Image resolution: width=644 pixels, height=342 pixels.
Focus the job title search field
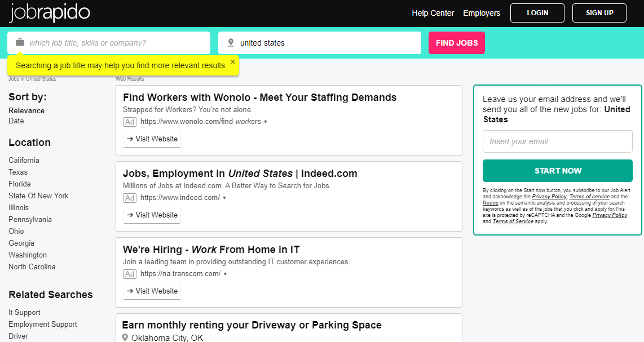(x=109, y=43)
